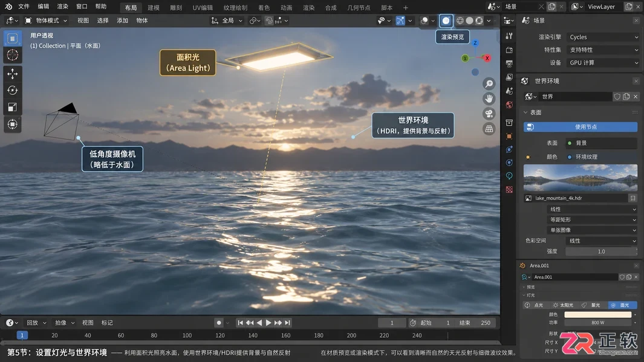Image resolution: width=644 pixels, height=362 pixels.
Task: Open the global transform orientation dropdown
Action: point(227,21)
